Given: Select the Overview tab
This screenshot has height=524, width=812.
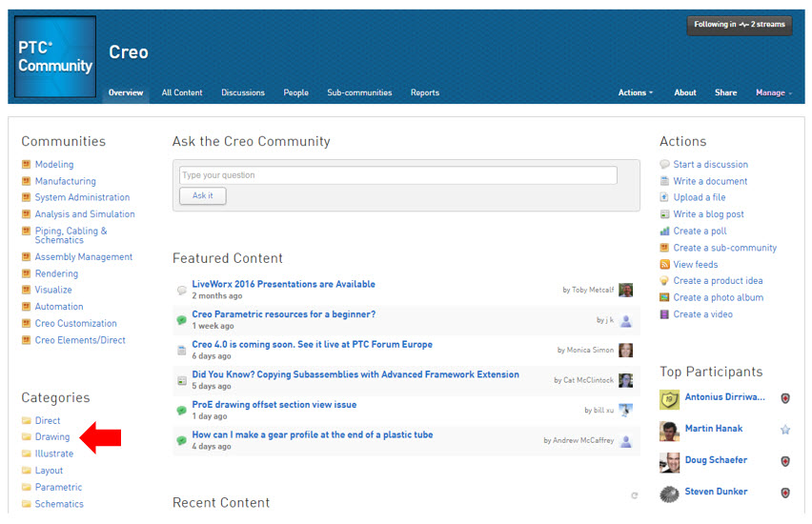Looking at the screenshot, I should 126,92.
